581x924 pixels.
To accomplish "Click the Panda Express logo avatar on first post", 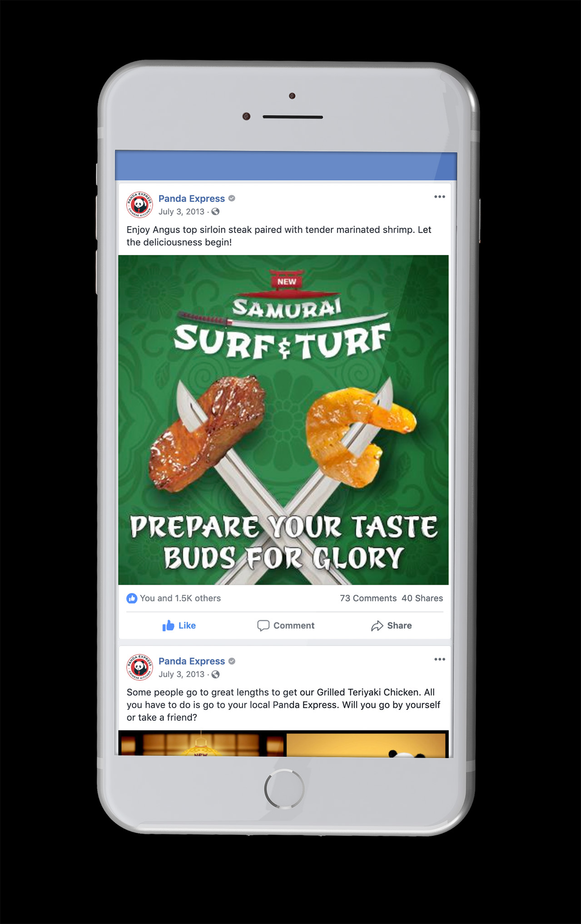I will pyautogui.click(x=139, y=205).
